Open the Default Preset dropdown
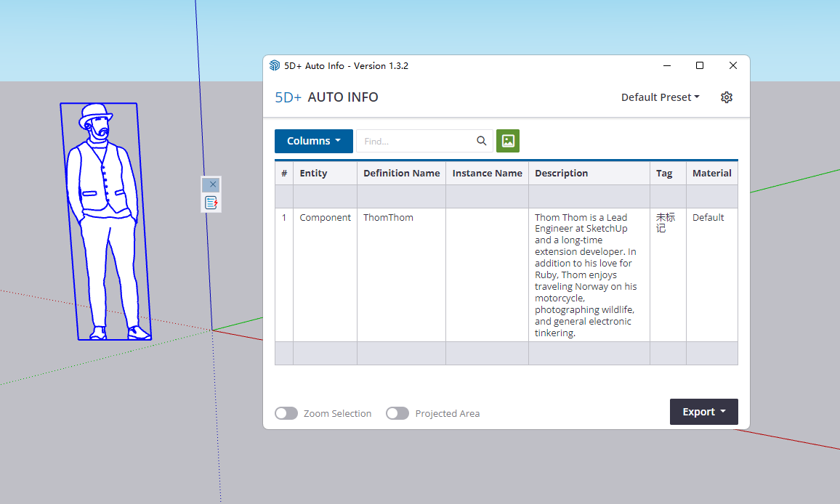Image resolution: width=840 pixels, height=504 pixels. tap(660, 97)
